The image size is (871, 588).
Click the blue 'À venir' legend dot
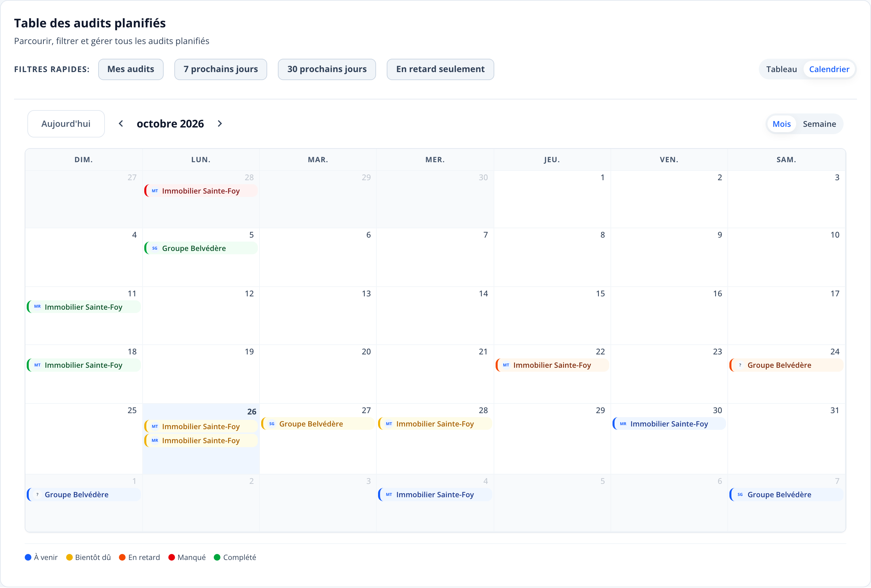[x=28, y=558]
